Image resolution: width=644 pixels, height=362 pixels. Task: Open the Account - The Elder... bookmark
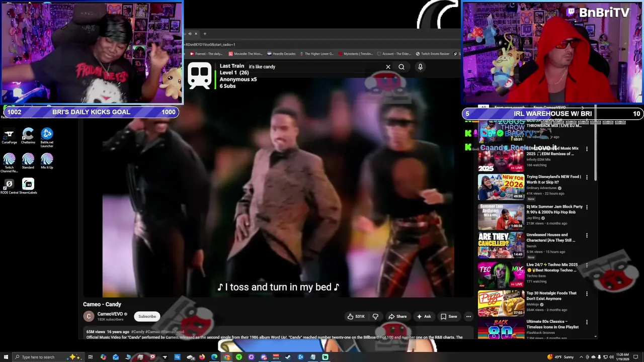394,54
